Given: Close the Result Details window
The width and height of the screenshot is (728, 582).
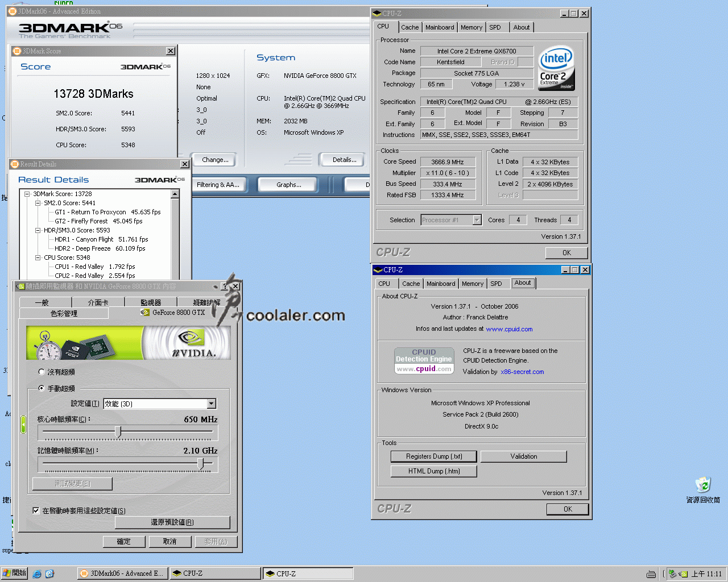Looking at the screenshot, I should click(185, 164).
